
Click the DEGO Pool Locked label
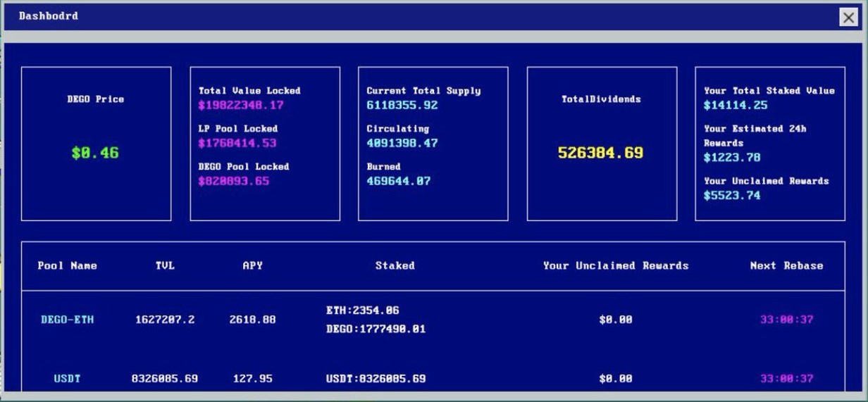(244, 167)
